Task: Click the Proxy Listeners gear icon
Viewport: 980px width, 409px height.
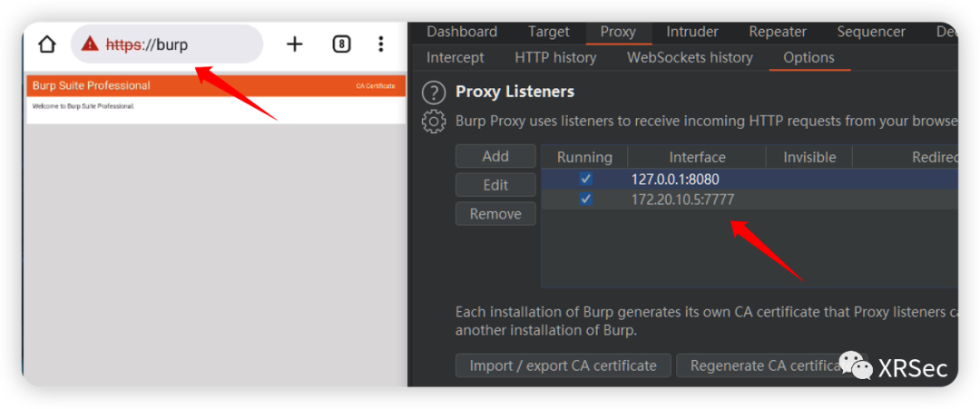Action: tap(435, 121)
